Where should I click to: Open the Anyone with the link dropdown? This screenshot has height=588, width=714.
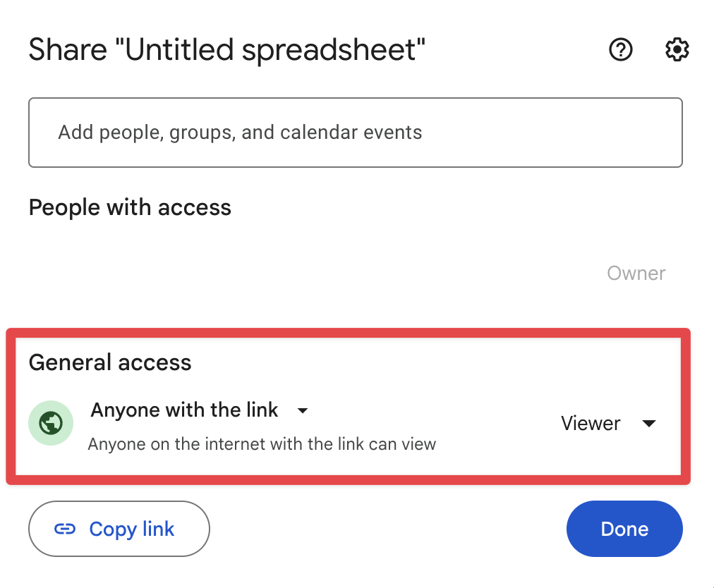pyautogui.click(x=200, y=410)
